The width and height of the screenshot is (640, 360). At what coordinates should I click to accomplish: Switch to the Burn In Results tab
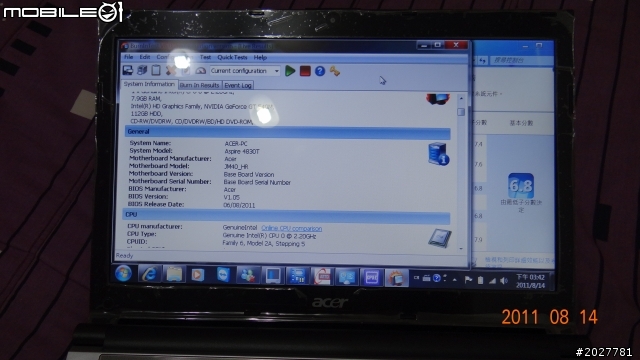pyautogui.click(x=200, y=85)
